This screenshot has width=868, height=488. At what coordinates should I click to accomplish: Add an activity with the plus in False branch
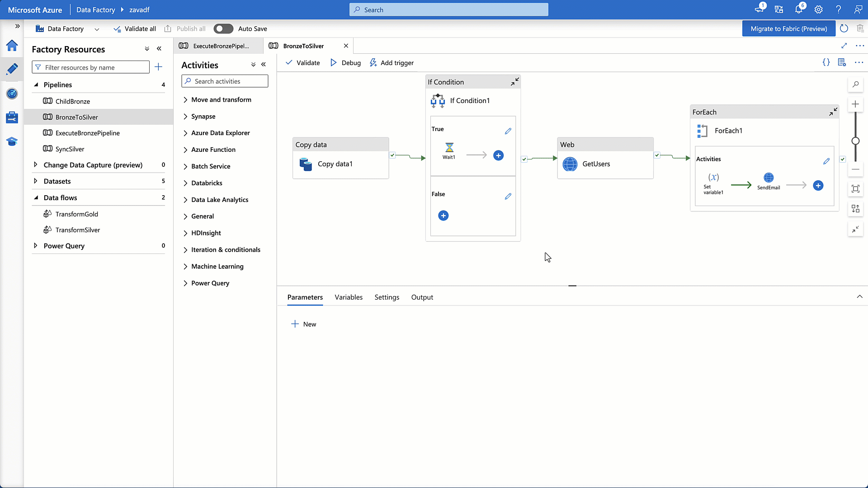[x=443, y=216]
